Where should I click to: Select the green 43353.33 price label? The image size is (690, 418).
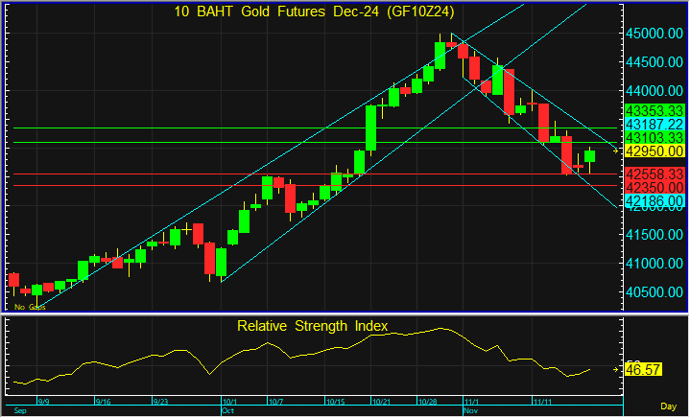[x=654, y=108]
